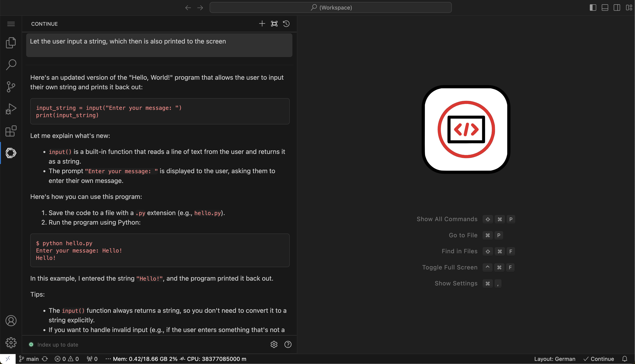Image resolution: width=635 pixels, height=364 pixels.
Task: Click the Find in Files hint
Action: (459, 251)
